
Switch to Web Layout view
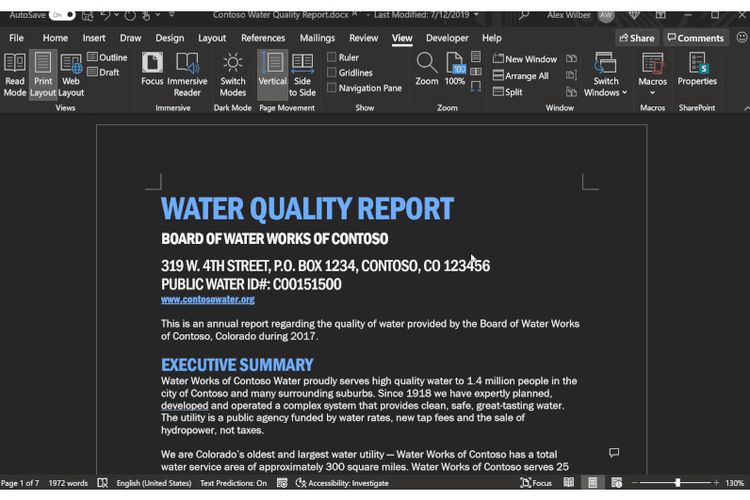tap(71, 75)
